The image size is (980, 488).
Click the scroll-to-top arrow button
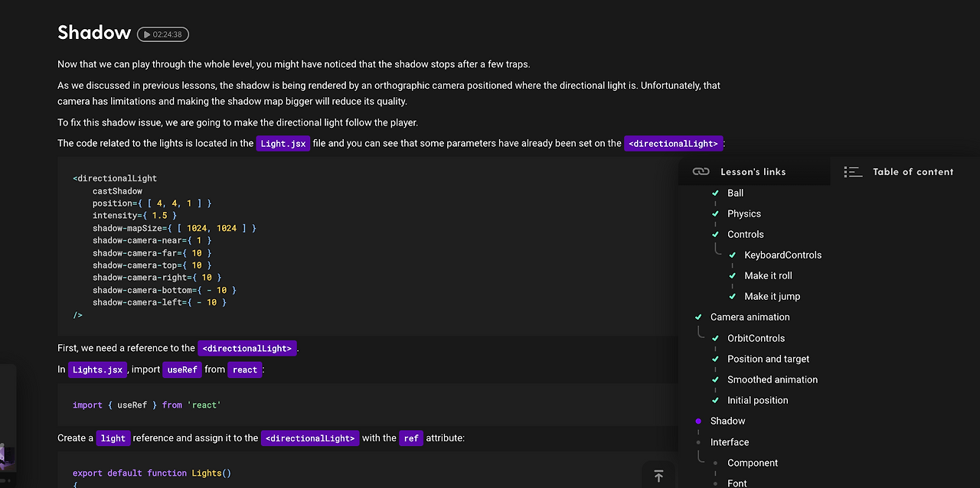658,476
